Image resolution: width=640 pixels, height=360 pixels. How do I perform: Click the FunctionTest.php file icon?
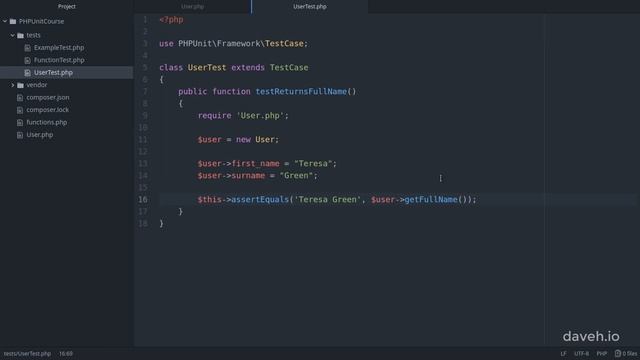click(27, 60)
